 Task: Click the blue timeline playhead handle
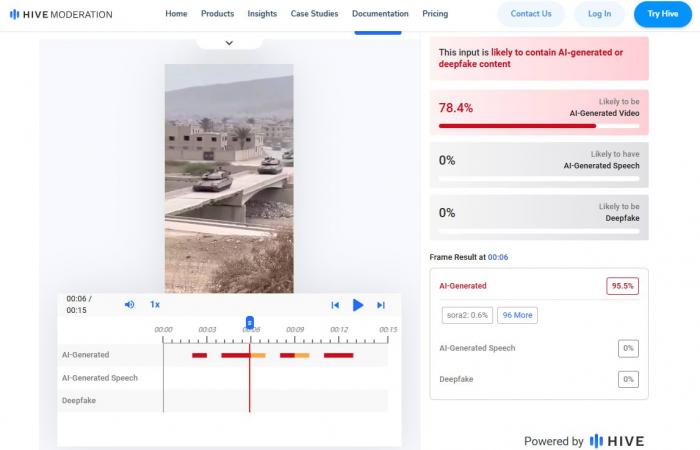250,322
